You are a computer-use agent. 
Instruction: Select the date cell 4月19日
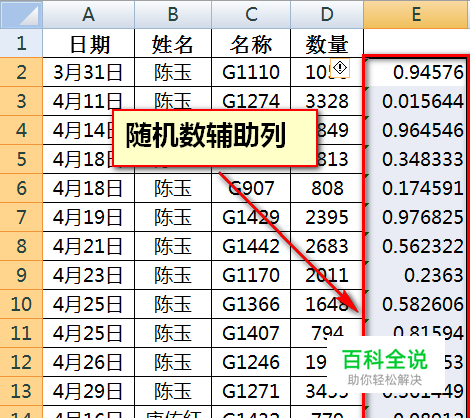coord(89,217)
